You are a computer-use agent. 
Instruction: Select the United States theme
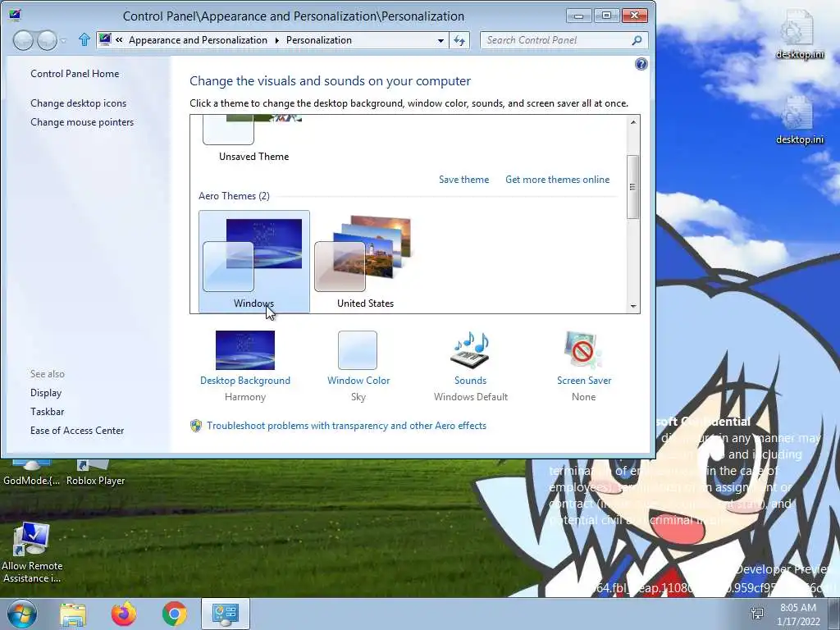(x=365, y=262)
